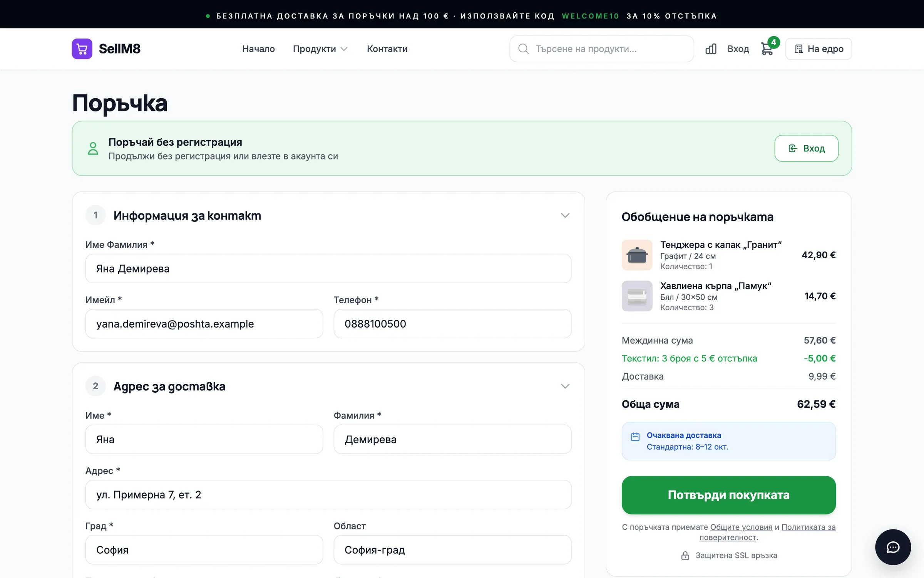Click the 14,70 € item price
The width and height of the screenshot is (924, 578).
click(820, 296)
